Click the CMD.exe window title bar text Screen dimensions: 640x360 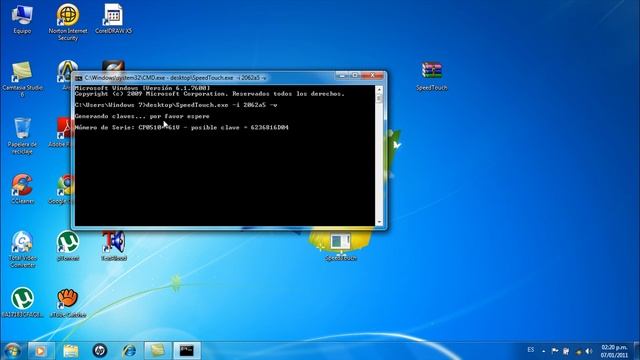pyautogui.click(x=176, y=78)
